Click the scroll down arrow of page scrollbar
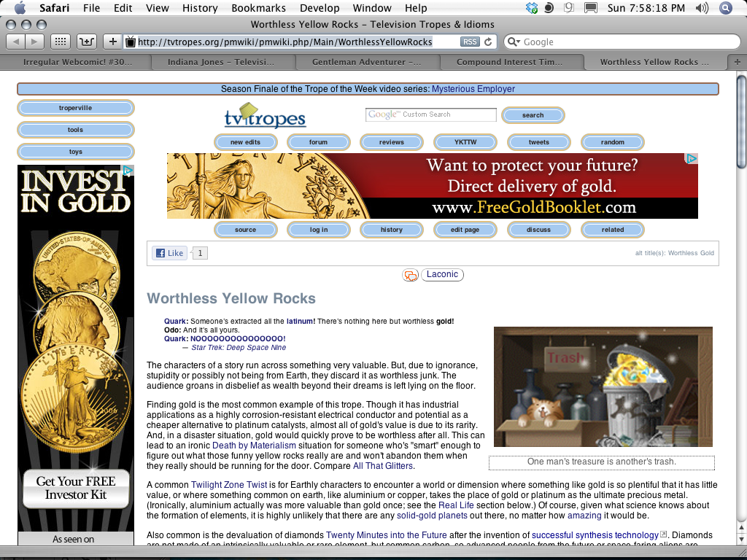The image size is (747, 560). pyautogui.click(x=742, y=540)
